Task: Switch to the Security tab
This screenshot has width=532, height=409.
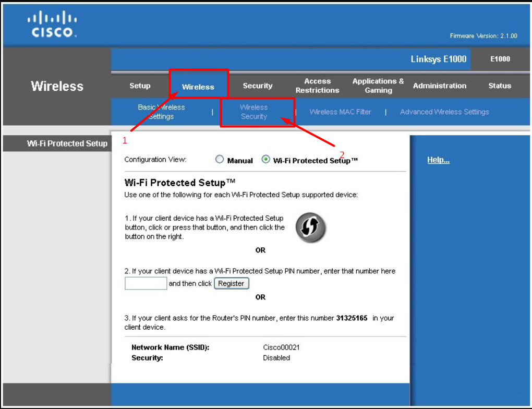Action: 258,86
